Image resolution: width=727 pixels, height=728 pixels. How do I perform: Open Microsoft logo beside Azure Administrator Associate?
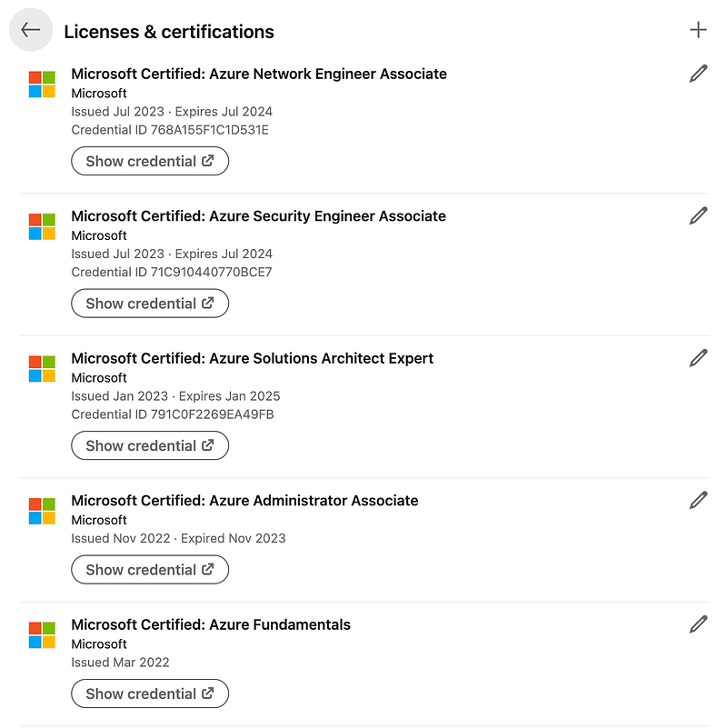click(42, 511)
